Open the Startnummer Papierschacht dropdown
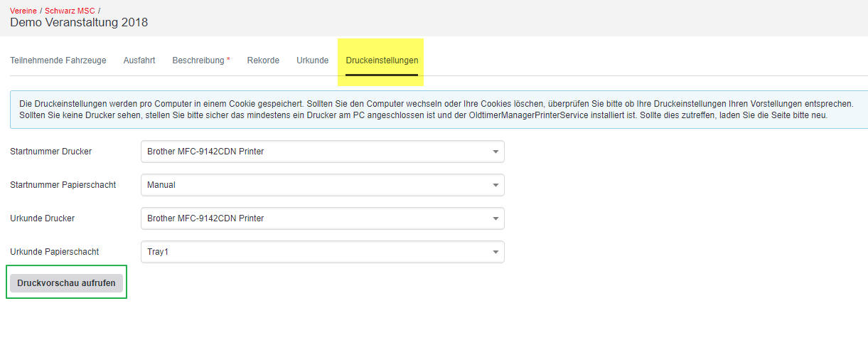868x338 pixels. (x=323, y=185)
